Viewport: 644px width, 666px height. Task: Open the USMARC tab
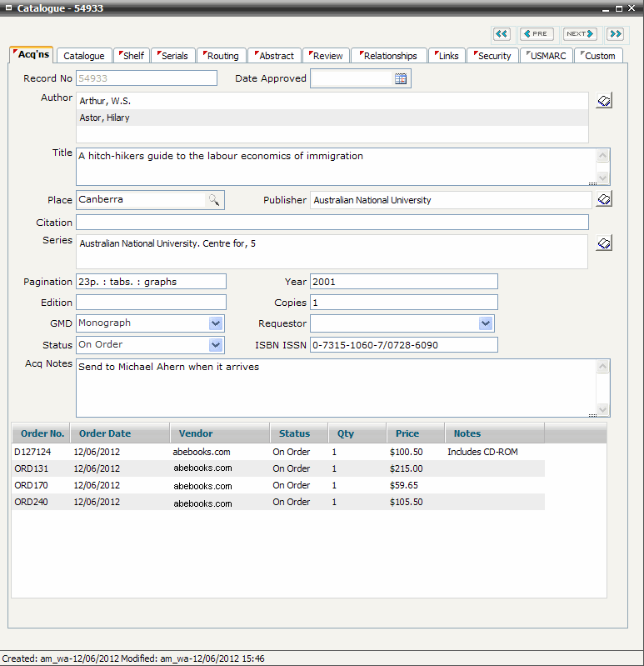(547, 56)
